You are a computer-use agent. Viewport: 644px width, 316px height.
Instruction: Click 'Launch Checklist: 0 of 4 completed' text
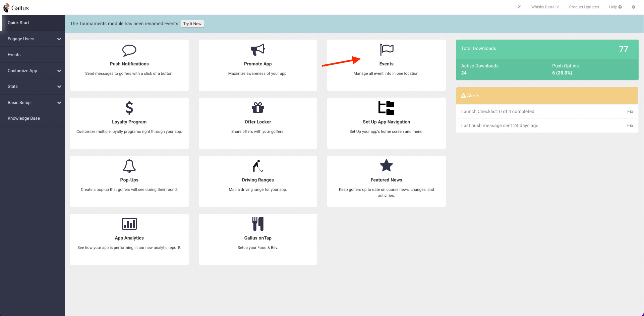[x=497, y=111]
